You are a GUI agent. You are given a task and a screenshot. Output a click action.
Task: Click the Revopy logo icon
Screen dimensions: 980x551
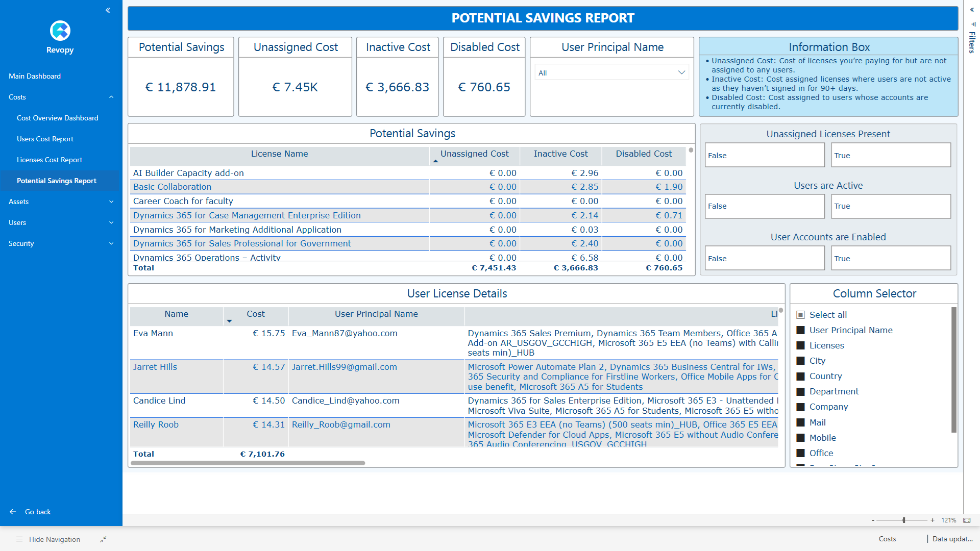(x=60, y=31)
